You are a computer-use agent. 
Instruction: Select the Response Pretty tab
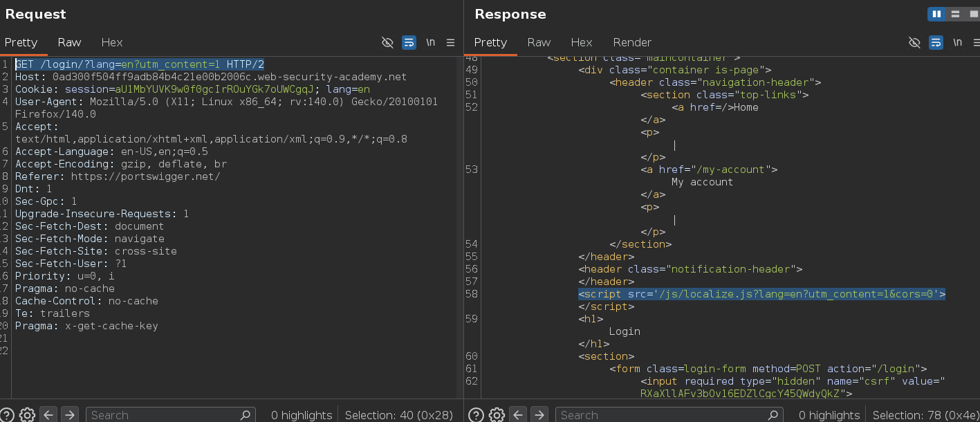pos(490,42)
